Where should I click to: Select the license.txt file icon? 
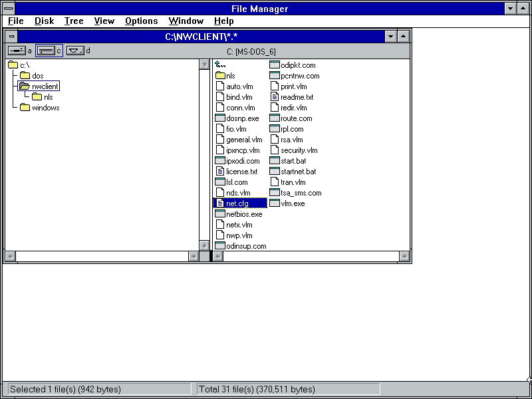point(221,172)
